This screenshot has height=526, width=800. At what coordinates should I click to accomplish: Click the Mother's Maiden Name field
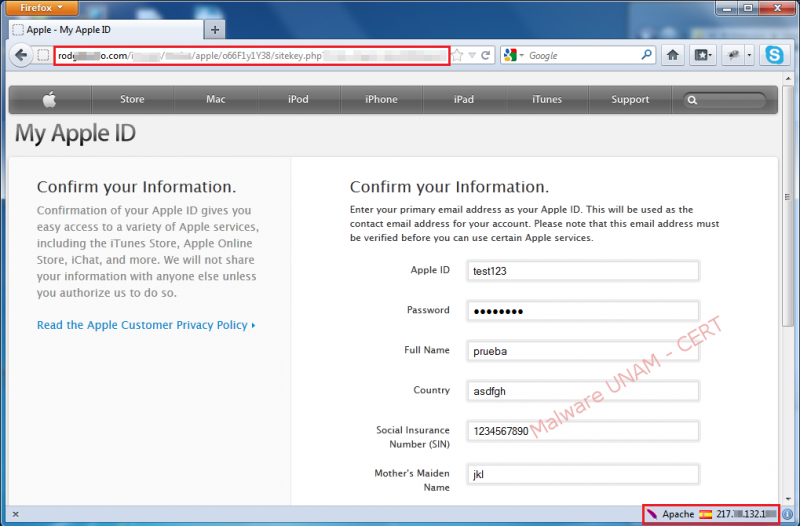(x=583, y=474)
